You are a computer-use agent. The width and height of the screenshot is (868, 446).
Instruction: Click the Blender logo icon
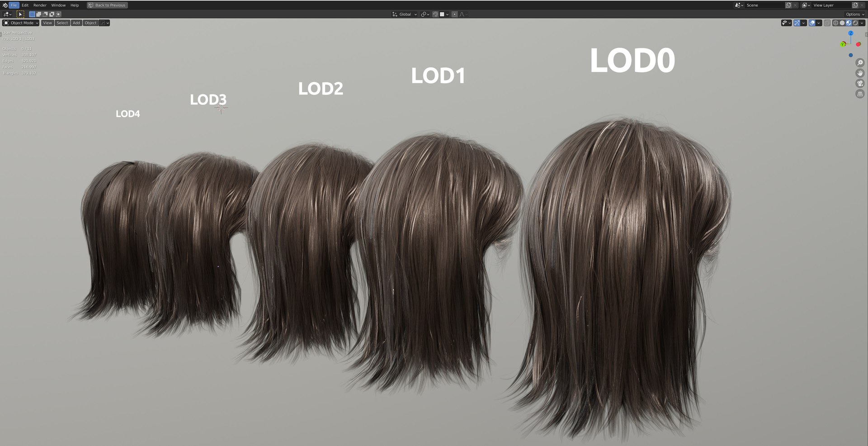click(5, 5)
